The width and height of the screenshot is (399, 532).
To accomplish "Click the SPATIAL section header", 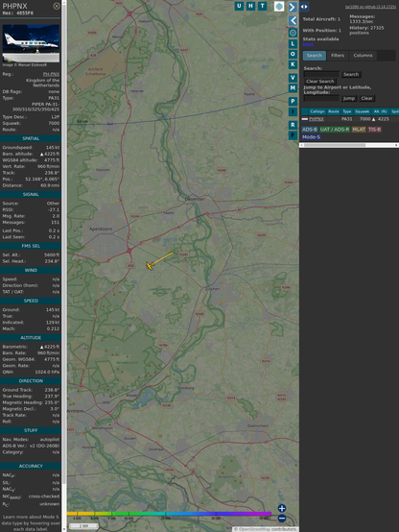I will click(x=31, y=139).
